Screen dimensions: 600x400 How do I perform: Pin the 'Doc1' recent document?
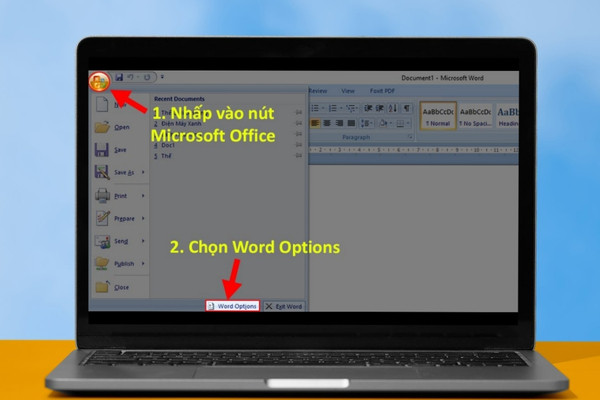pyautogui.click(x=299, y=145)
